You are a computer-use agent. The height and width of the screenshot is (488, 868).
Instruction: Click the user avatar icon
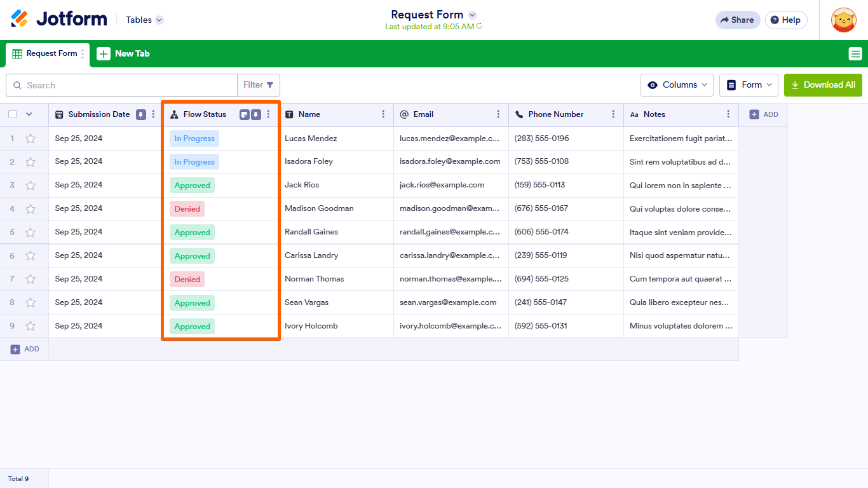click(x=844, y=20)
